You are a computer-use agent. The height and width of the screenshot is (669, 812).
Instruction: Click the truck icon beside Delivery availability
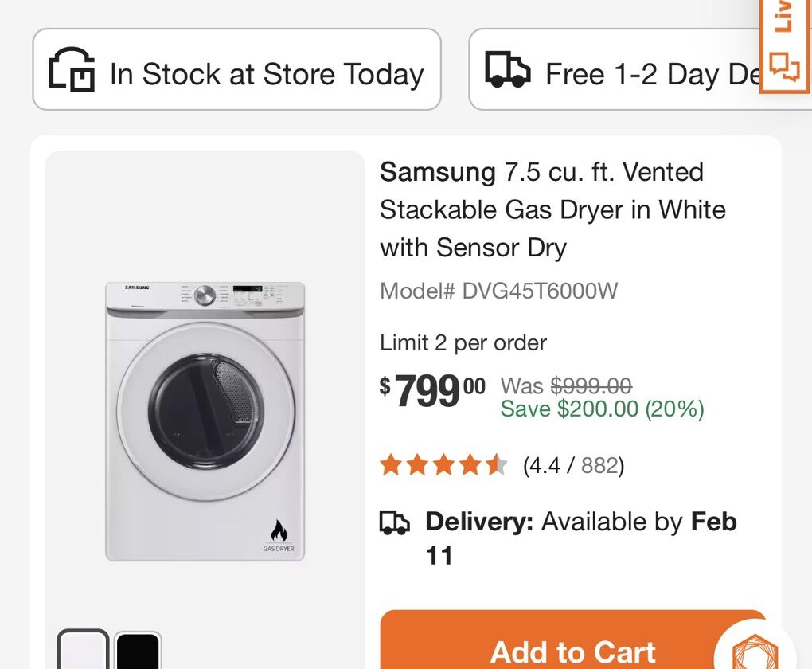[394, 522]
